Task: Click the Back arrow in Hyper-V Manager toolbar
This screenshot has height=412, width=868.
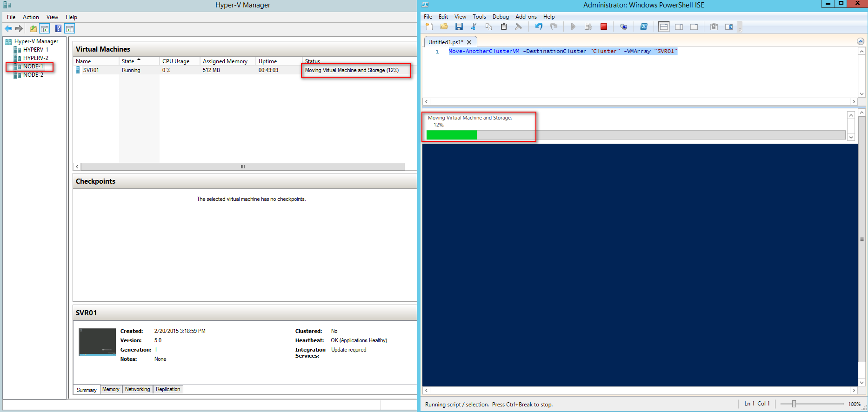Action: click(x=8, y=29)
